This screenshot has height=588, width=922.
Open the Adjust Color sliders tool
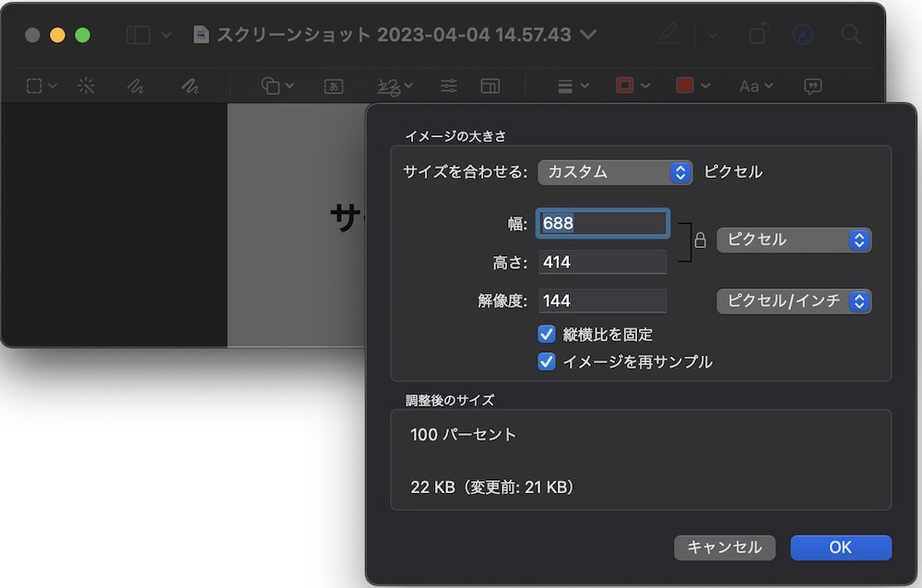click(x=449, y=86)
